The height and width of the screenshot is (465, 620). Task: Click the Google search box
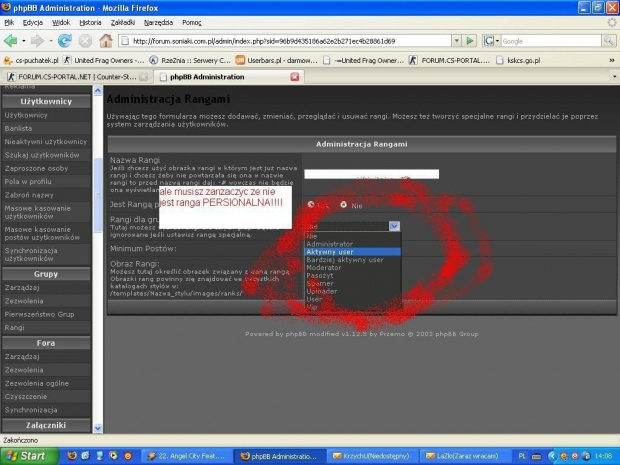[x=541, y=41]
